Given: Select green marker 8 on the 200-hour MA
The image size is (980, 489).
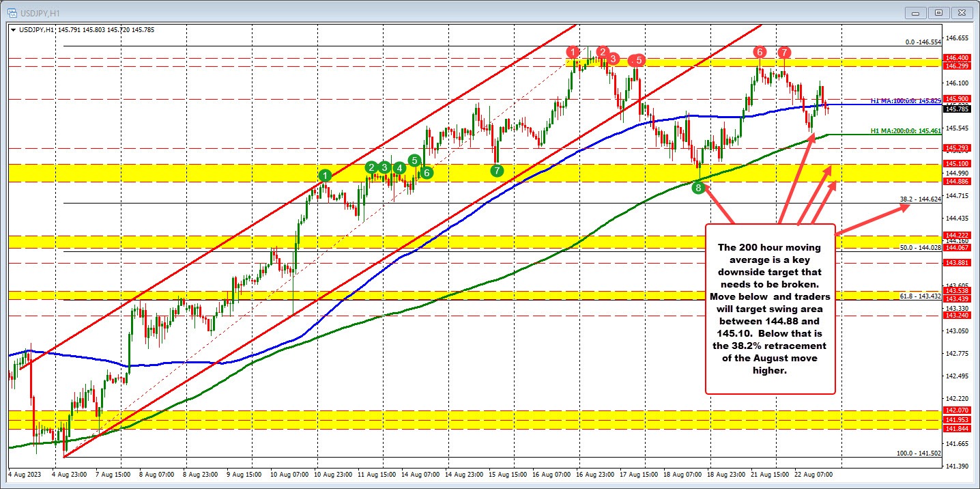Looking at the screenshot, I should pos(698,188).
